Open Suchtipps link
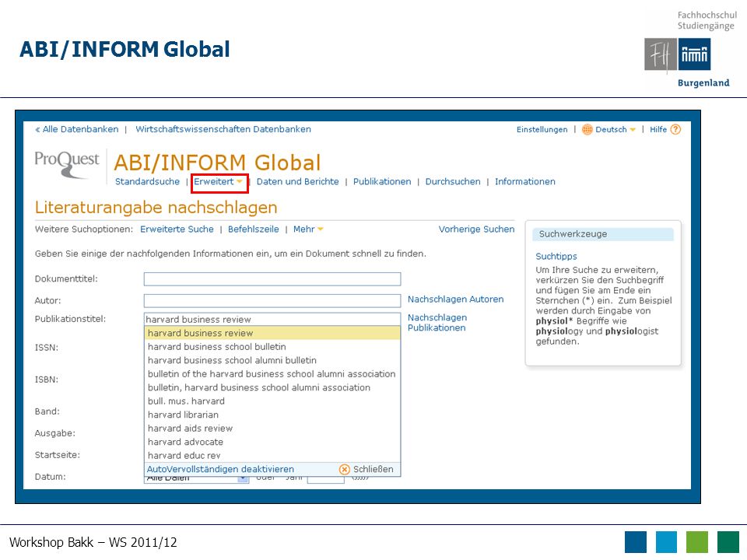The width and height of the screenshot is (747, 560). 556,256
